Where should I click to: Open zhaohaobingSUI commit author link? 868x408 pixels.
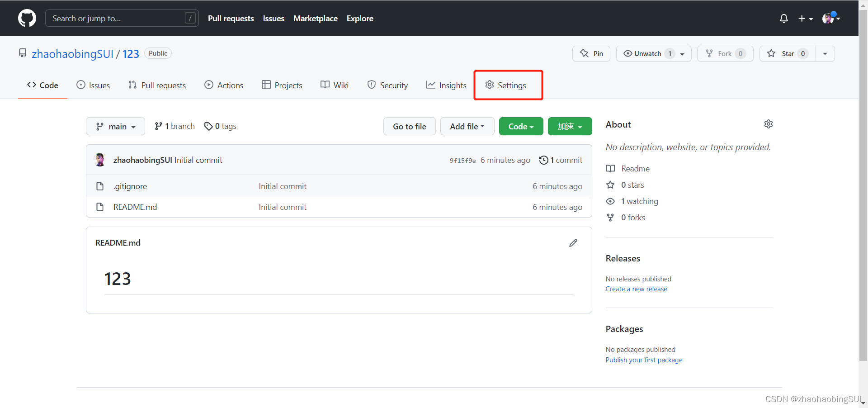143,160
